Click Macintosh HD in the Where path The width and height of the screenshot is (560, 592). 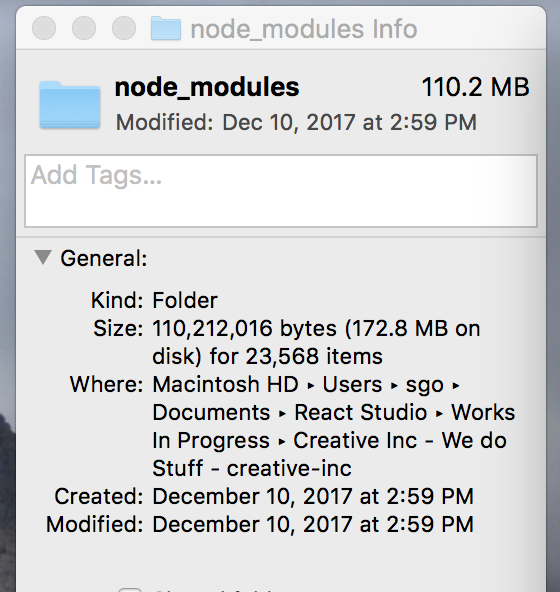(225, 385)
